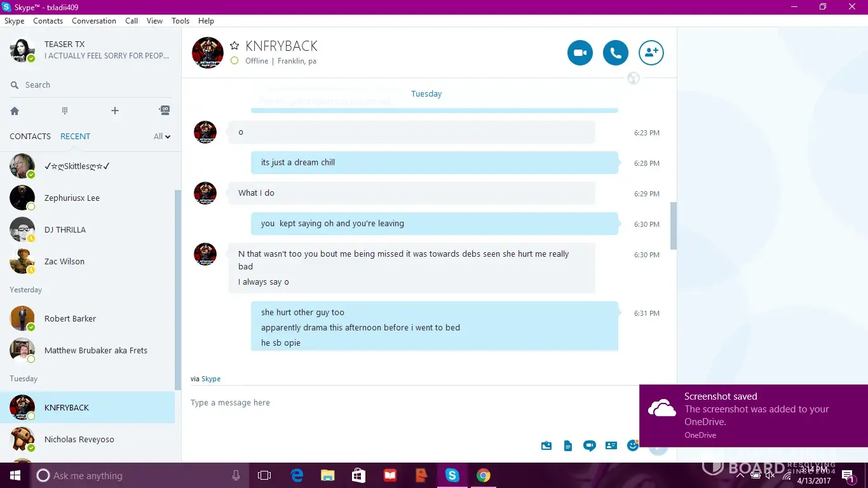Click the Screenshot saved OneDrive notification

754,416
